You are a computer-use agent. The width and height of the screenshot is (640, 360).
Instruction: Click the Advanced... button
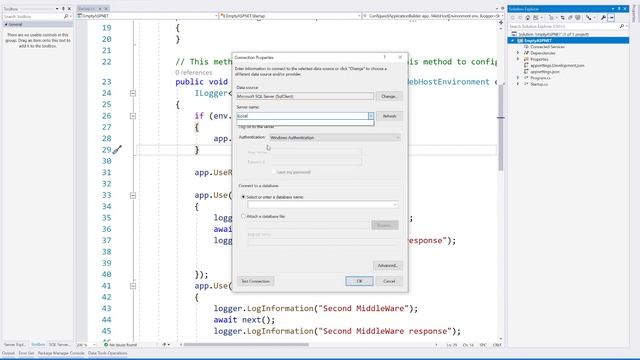[388, 265]
